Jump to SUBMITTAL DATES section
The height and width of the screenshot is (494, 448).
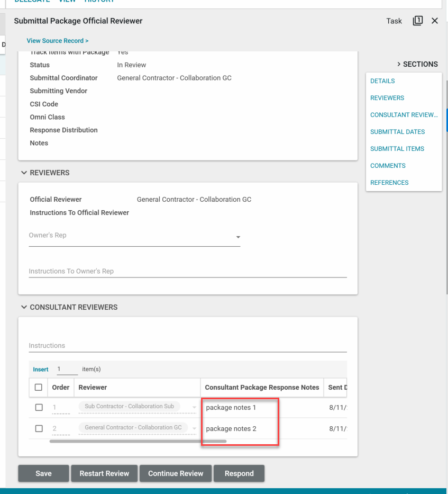397,132
